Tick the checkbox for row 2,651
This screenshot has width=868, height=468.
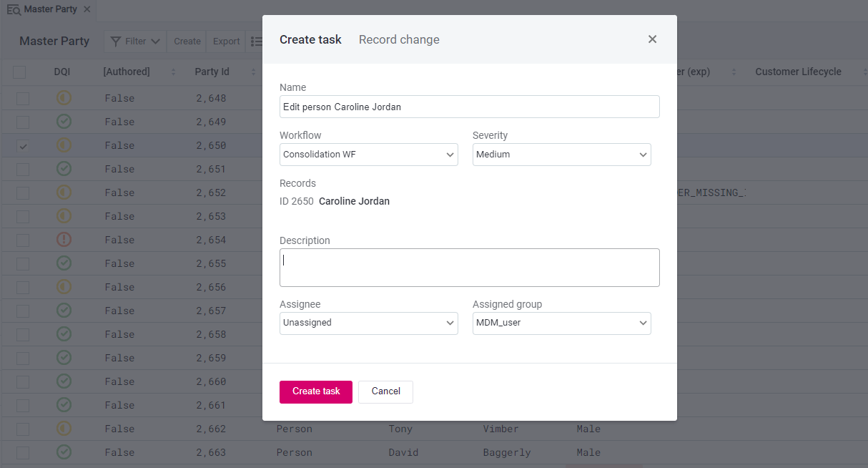tap(22, 169)
